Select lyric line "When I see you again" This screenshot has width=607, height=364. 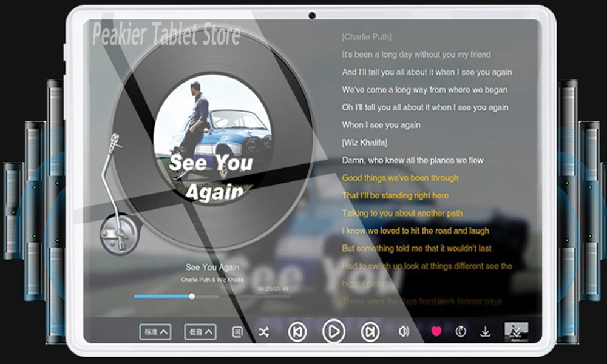point(381,125)
